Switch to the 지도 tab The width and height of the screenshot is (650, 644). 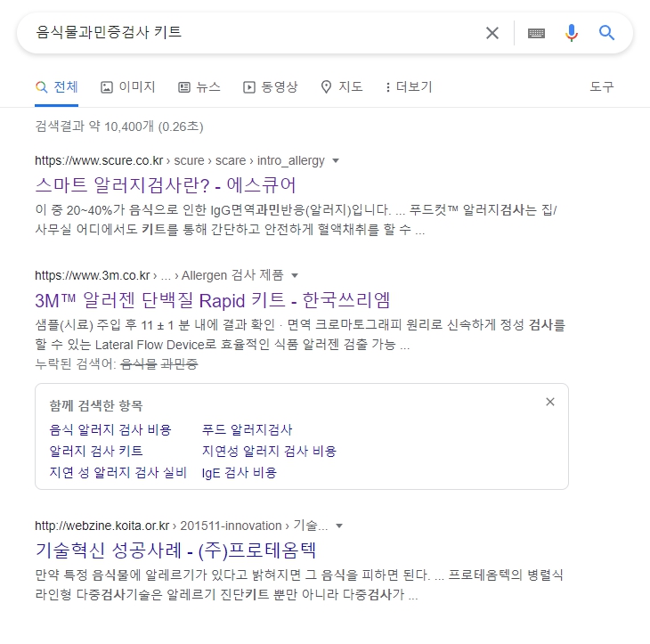tap(342, 87)
